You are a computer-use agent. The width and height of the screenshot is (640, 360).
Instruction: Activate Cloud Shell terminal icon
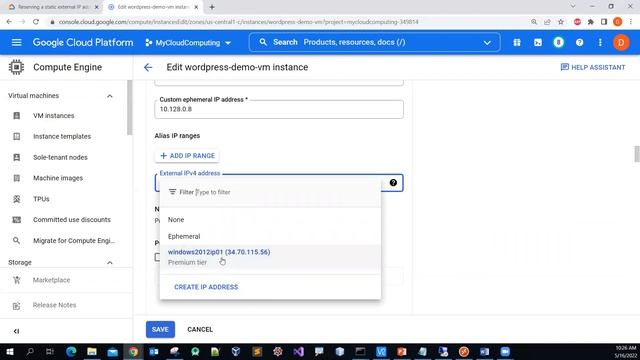pyautogui.click(x=538, y=42)
